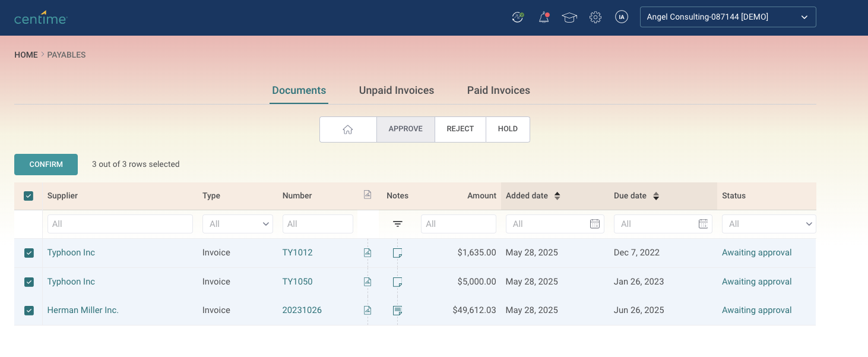The image size is (868, 357).
Task: Click the document icon in table header
Action: pyautogui.click(x=368, y=194)
